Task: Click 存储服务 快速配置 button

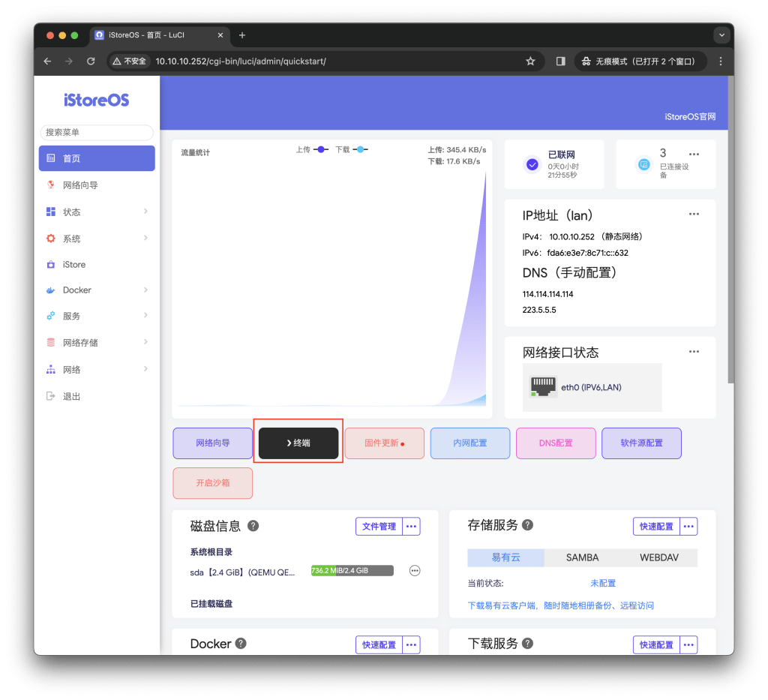Action: point(656,527)
